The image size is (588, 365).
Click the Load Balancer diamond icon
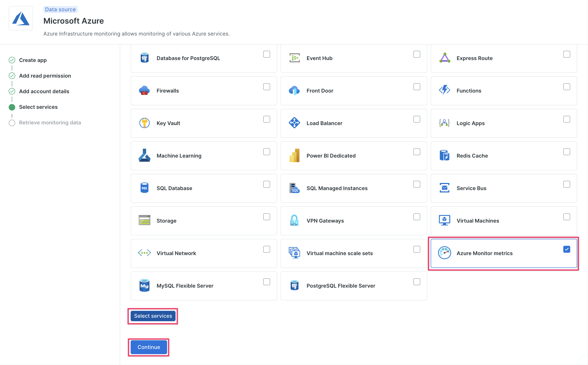pyautogui.click(x=294, y=123)
